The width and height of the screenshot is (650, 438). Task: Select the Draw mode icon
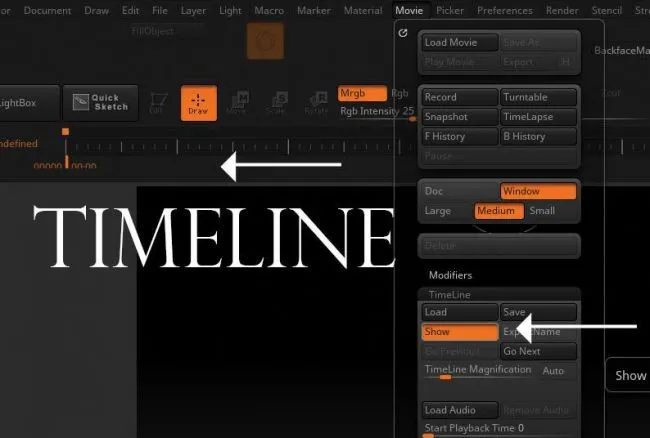(x=199, y=103)
